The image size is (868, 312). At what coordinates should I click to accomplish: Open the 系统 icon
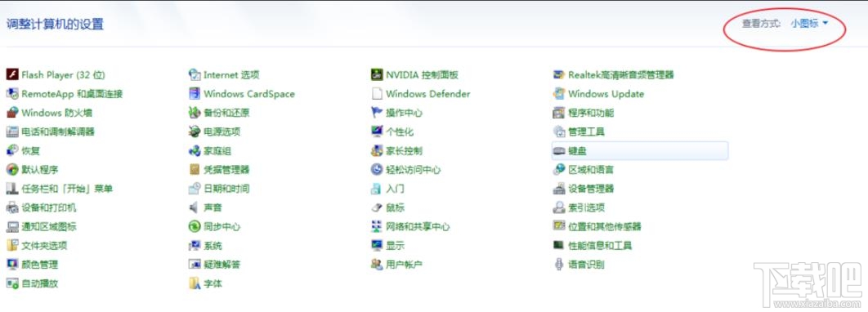click(195, 245)
